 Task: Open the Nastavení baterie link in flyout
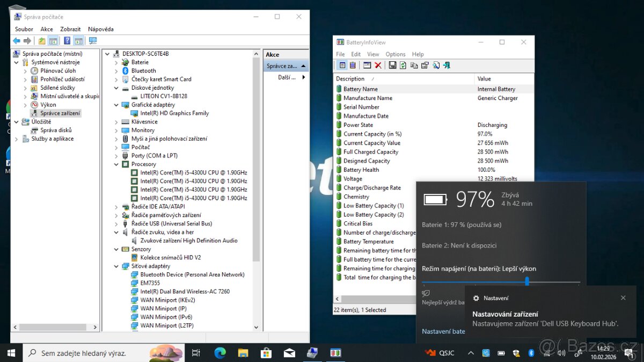click(x=443, y=331)
